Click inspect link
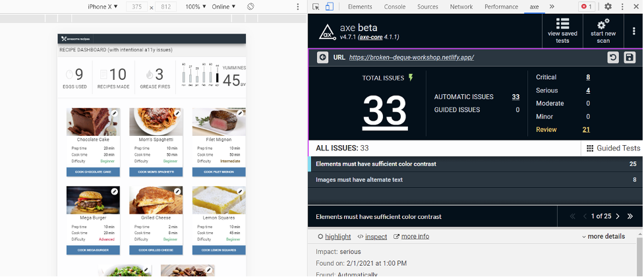Viewport: 644px width, 277px height. pos(372,237)
